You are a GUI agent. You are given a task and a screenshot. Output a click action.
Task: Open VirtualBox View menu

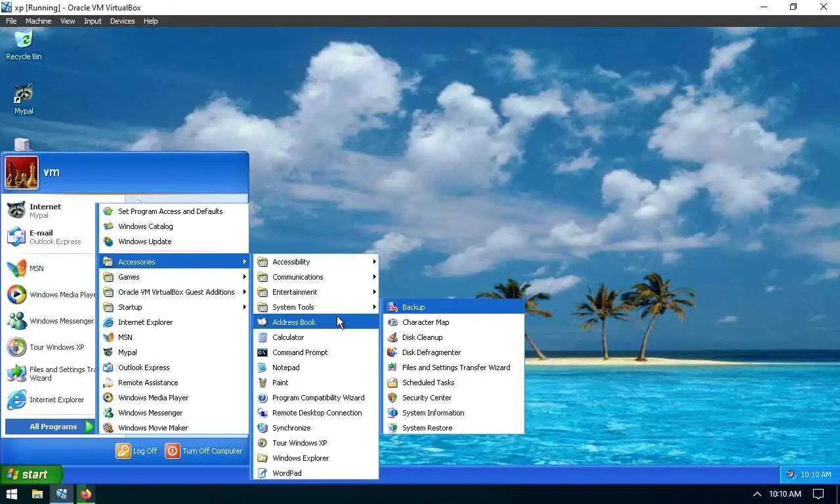68,21
